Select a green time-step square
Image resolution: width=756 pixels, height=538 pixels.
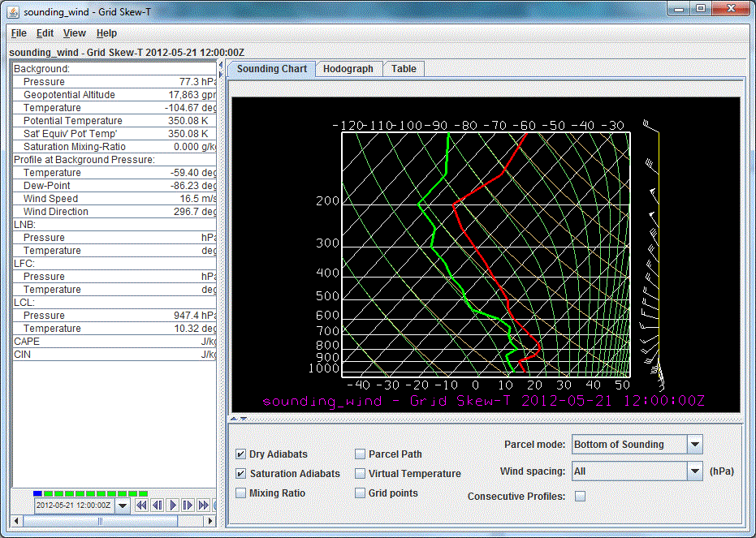tap(49, 493)
